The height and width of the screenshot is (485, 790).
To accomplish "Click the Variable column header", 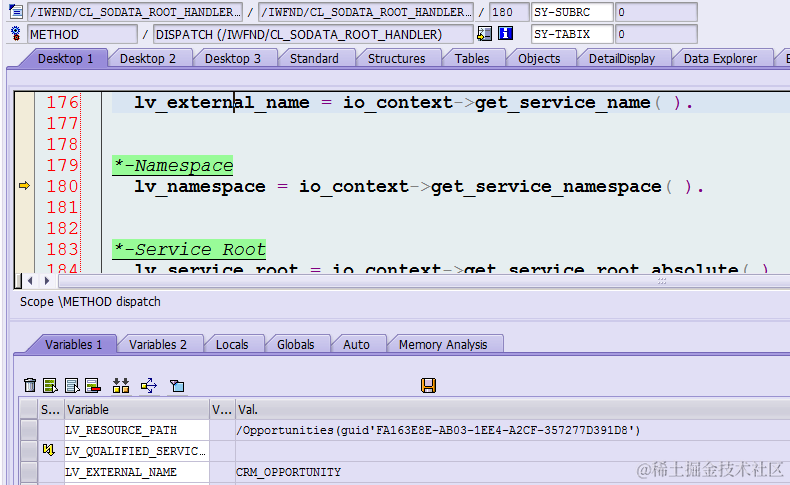I will (137, 409).
